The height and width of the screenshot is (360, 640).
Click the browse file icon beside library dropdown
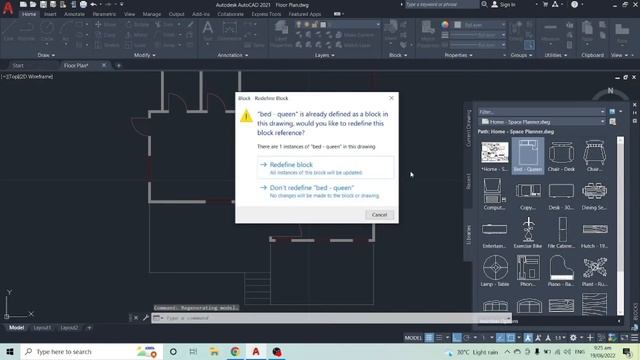(612, 122)
